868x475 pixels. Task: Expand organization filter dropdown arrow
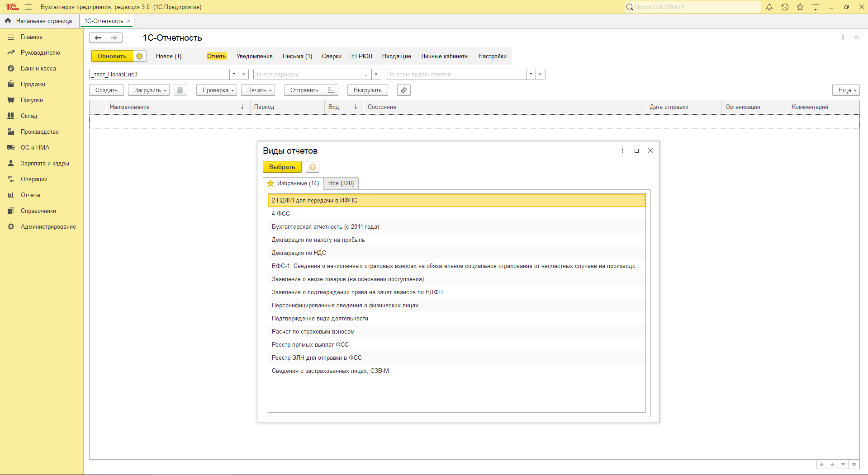coord(234,74)
